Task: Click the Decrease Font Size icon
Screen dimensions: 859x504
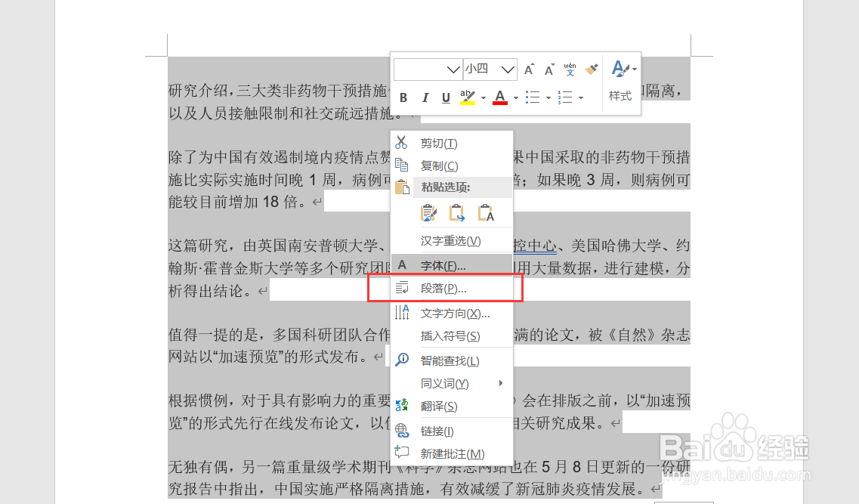Action: [548, 69]
